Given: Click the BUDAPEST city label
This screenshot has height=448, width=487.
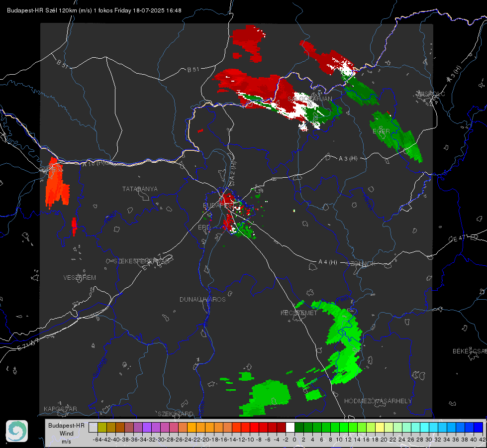Looking at the screenshot, I should 218,205.
